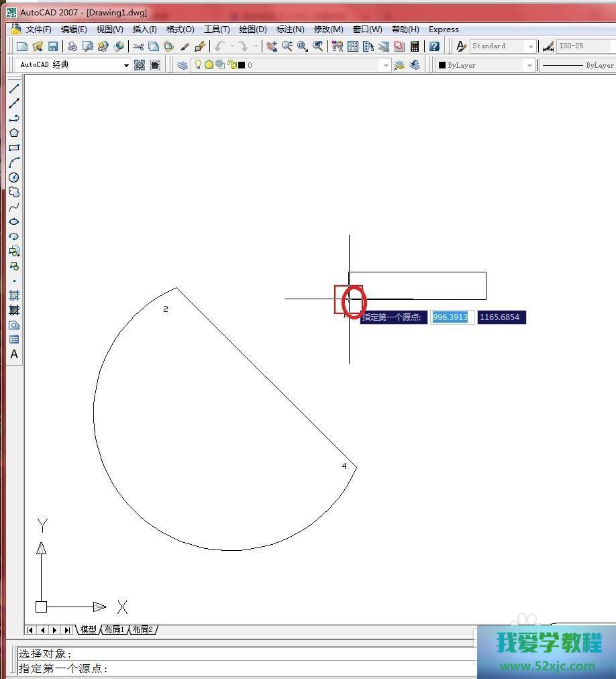Image resolution: width=616 pixels, height=679 pixels.
Task: Expand the layer list dropdown
Action: pyautogui.click(x=385, y=65)
